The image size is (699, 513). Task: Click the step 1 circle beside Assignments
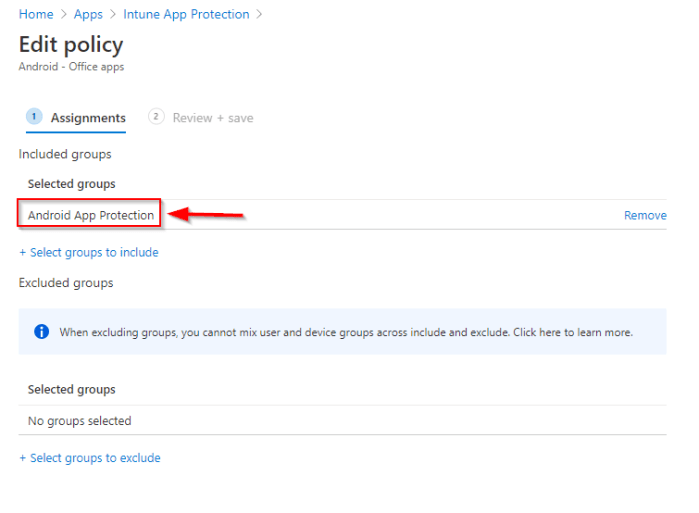(x=34, y=117)
